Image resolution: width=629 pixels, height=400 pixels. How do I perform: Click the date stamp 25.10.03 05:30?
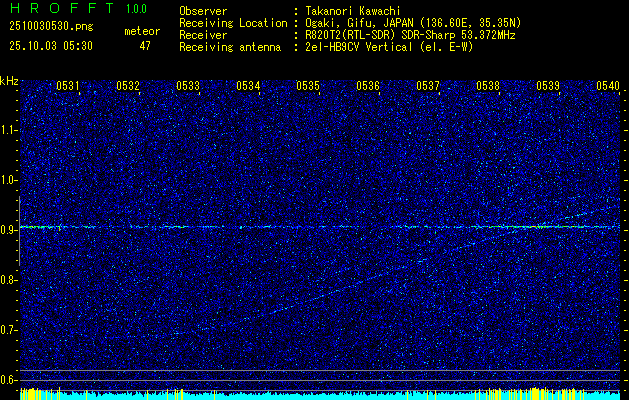pyautogui.click(x=51, y=46)
